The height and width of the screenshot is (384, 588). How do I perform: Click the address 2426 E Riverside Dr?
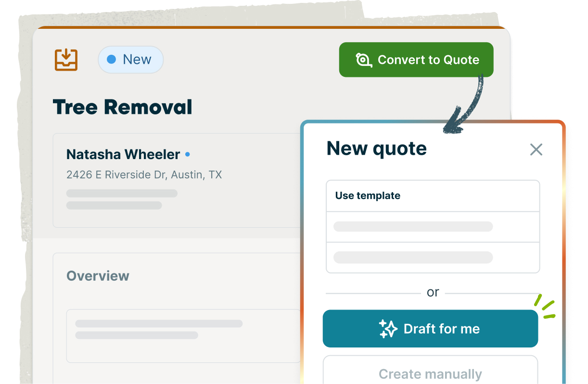[x=144, y=175]
